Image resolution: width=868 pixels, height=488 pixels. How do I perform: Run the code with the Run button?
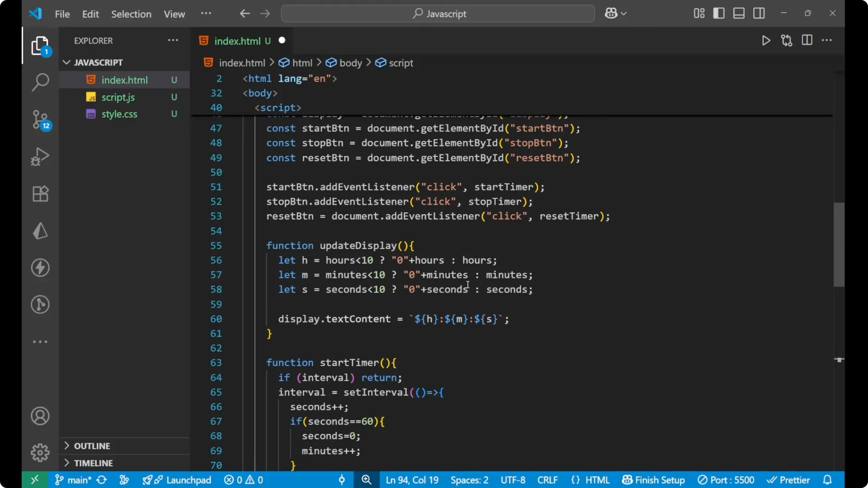[766, 40]
